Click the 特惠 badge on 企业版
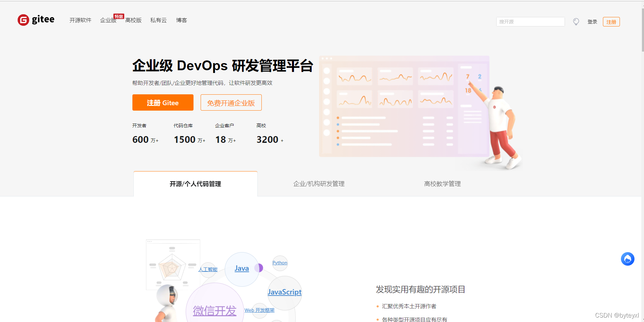 click(x=119, y=16)
